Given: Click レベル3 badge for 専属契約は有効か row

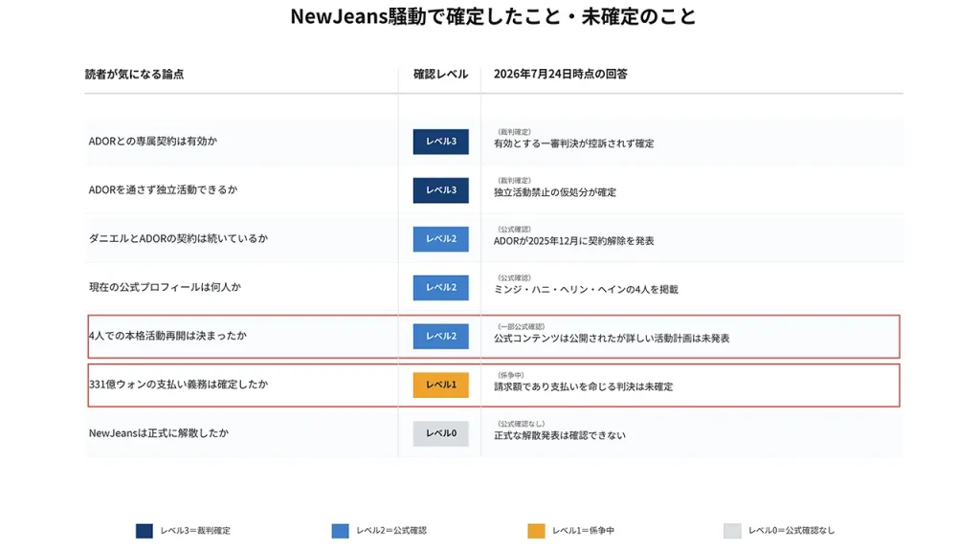Looking at the screenshot, I should [x=440, y=142].
